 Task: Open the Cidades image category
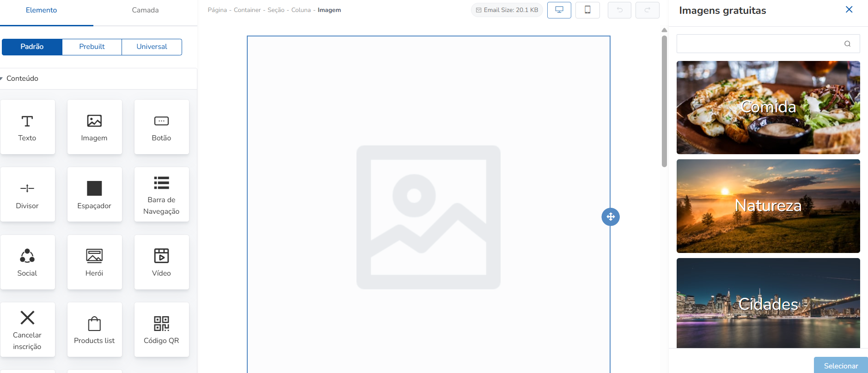click(768, 303)
